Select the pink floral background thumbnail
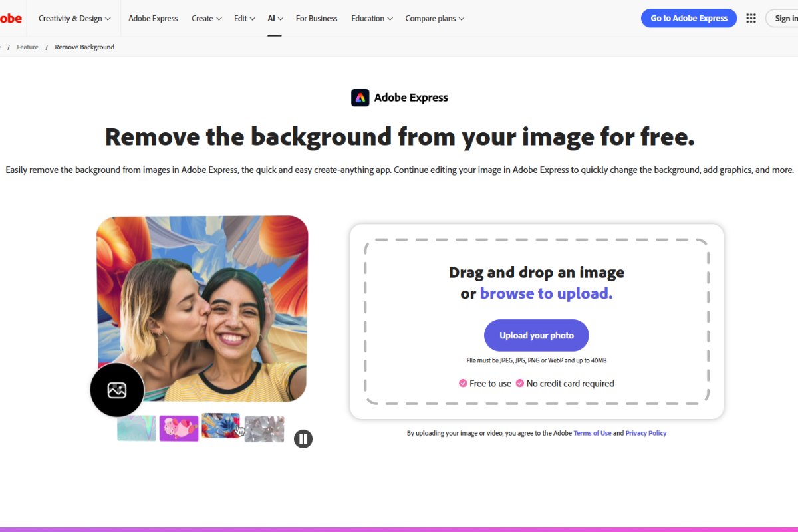This screenshot has height=532, width=798. 179,428
